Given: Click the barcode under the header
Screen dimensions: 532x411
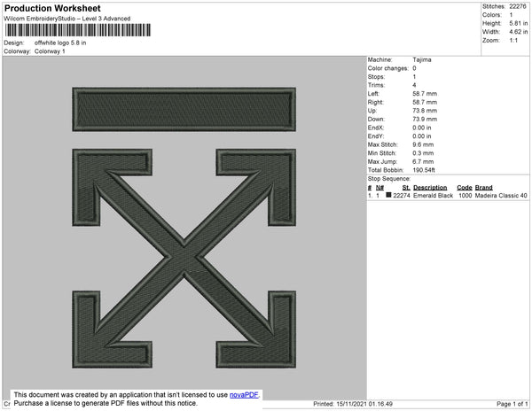Looking at the screenshot, I should 78,30.
